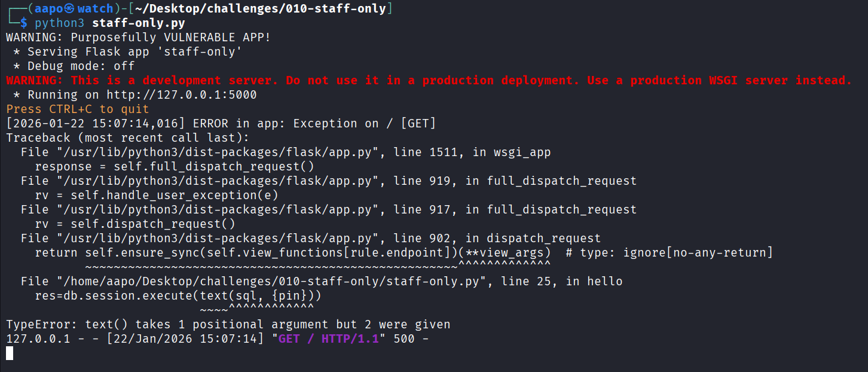The image size is (868, 372).
Task: Select the red development server warning line
Action: (x=429, y=80)
